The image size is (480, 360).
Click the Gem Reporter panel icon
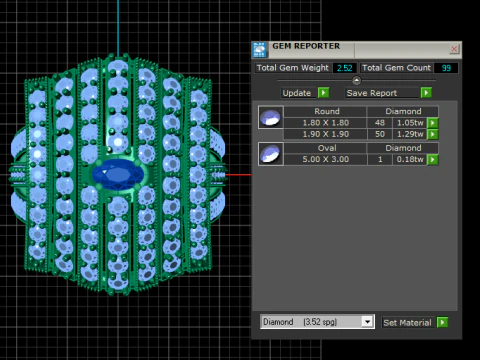pyautogui.click(x=259, y=50)
